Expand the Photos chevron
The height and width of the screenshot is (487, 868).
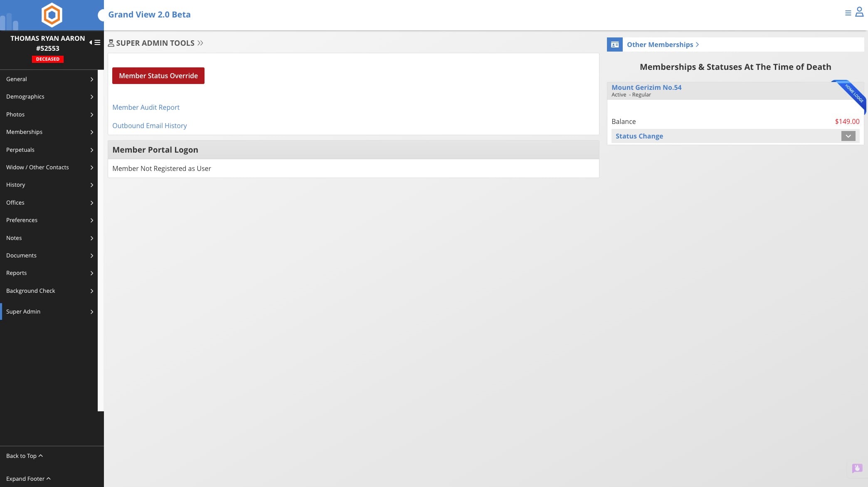point(92,114)
